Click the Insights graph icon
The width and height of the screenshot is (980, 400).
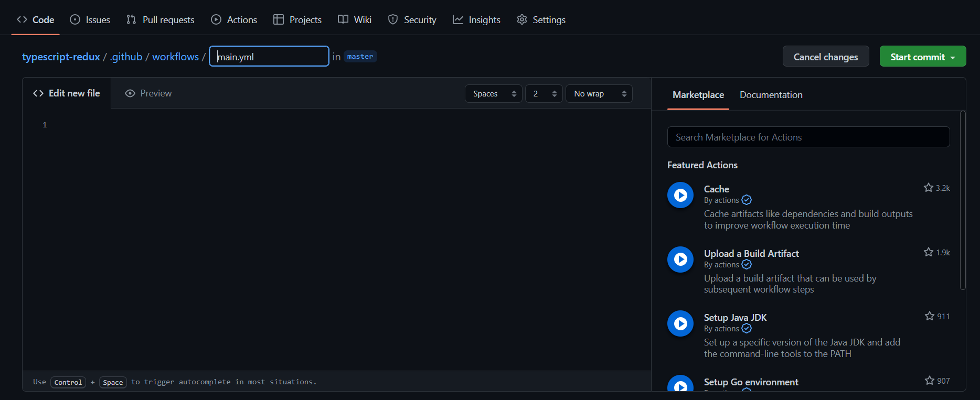point(458,19)
